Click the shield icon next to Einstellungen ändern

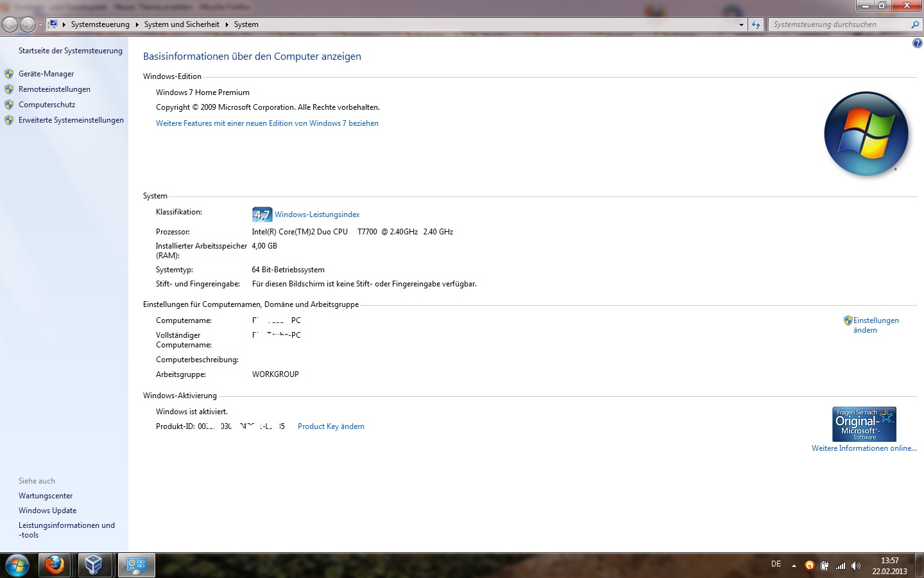tap(848, 320)
